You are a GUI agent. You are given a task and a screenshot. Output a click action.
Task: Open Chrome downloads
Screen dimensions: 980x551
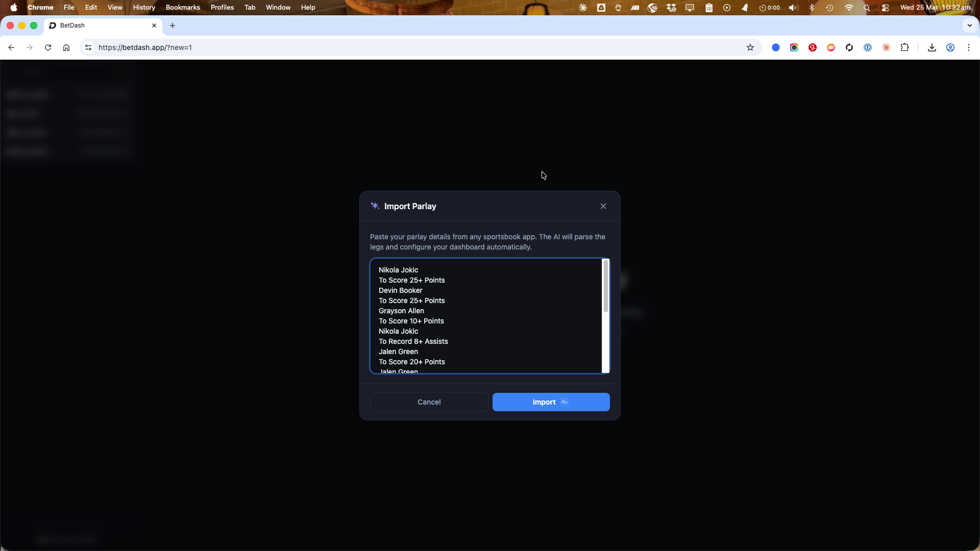pos(932,47)
